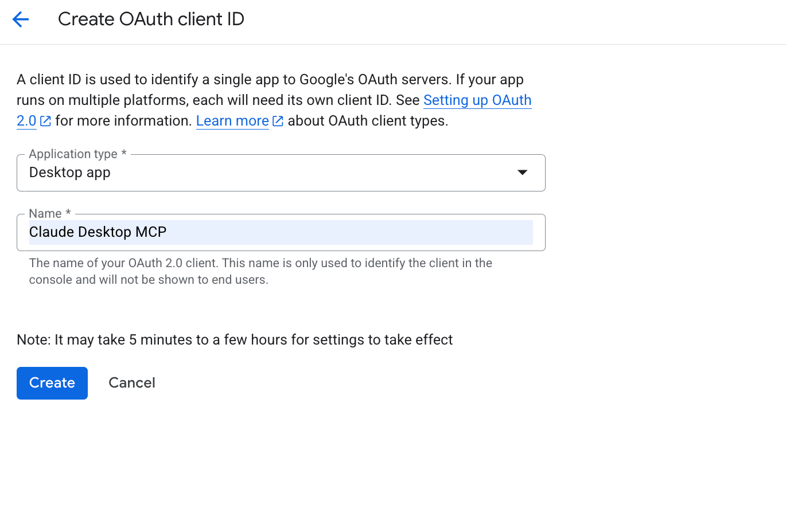Click the external link icon after Learn more

click(x=278, y=121)
